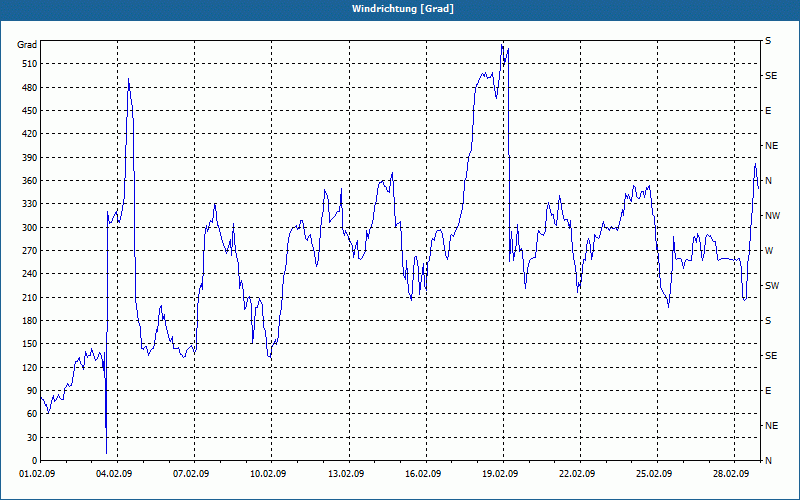Click the 510 value on the degree axis

30,64
